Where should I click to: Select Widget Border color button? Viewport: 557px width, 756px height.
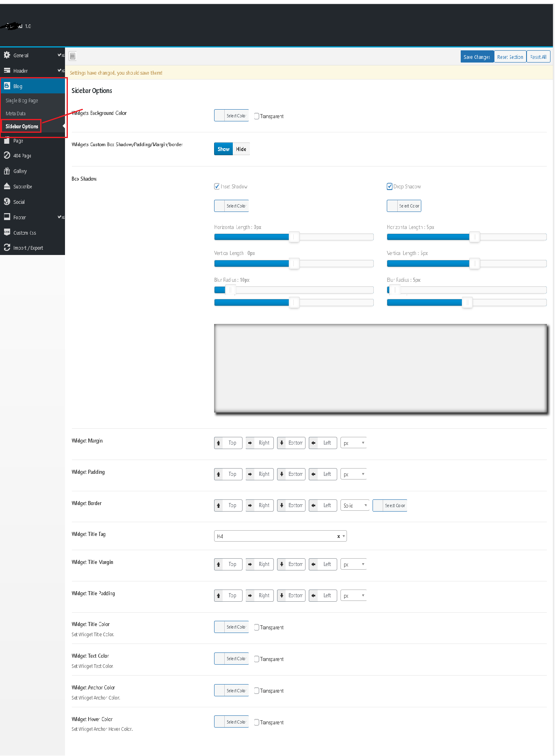tap(390, 505)
